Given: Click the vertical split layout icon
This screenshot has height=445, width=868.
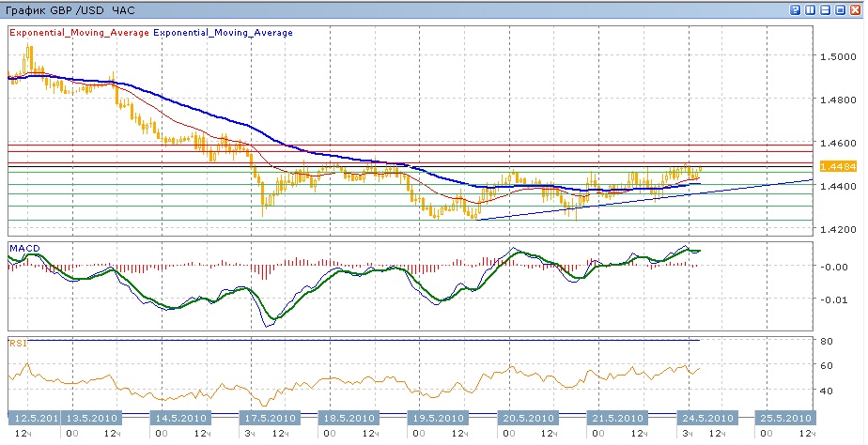Looking at the screenshot, I should (x=811, y=9).
